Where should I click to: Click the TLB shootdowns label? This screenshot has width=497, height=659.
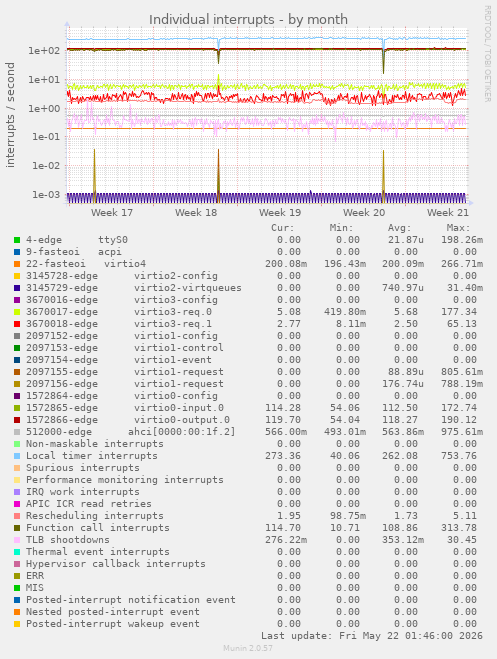tap(68, 540)
